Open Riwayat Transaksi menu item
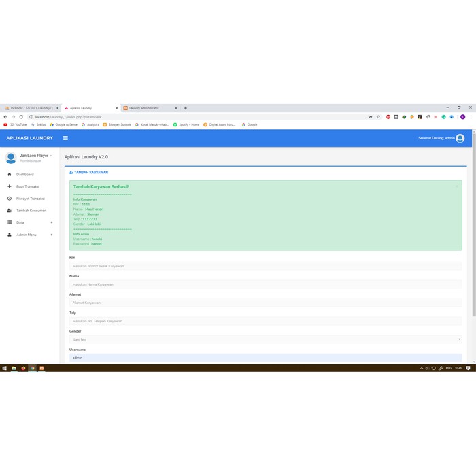The width and height of the screenshot is (476, 476). [31, 199]
